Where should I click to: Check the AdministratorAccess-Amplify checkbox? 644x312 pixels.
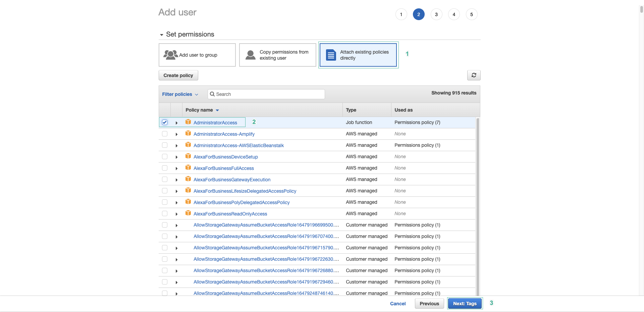165,134
